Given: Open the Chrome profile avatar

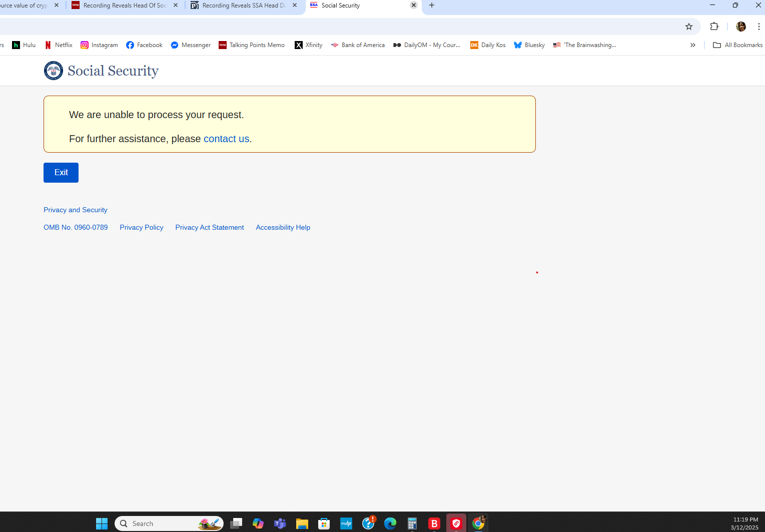Looking at the screenshot, I should click(740, 27).
